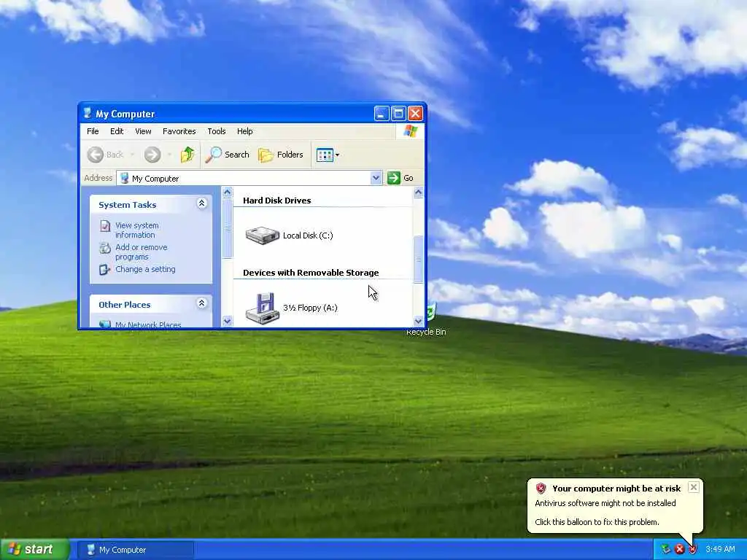Select the Local Disk (C:) drive icon
This screenshot has height=560, width=747.
262,236
